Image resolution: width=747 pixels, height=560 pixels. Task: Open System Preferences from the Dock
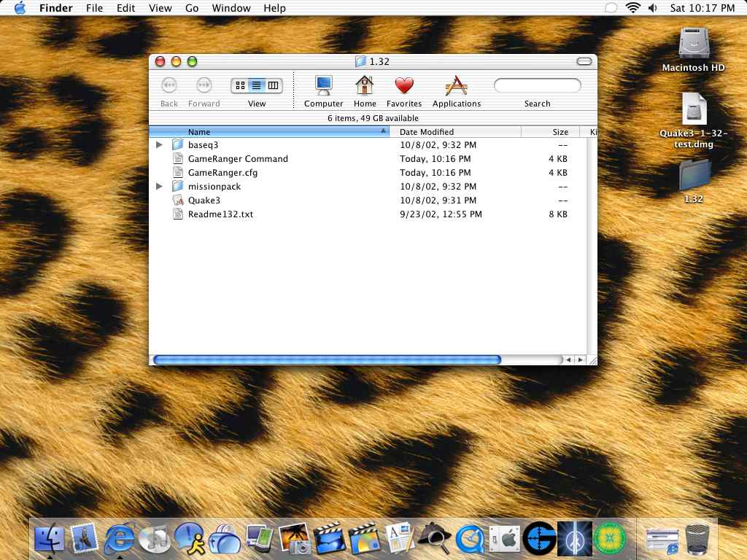(x=505, y=539)
